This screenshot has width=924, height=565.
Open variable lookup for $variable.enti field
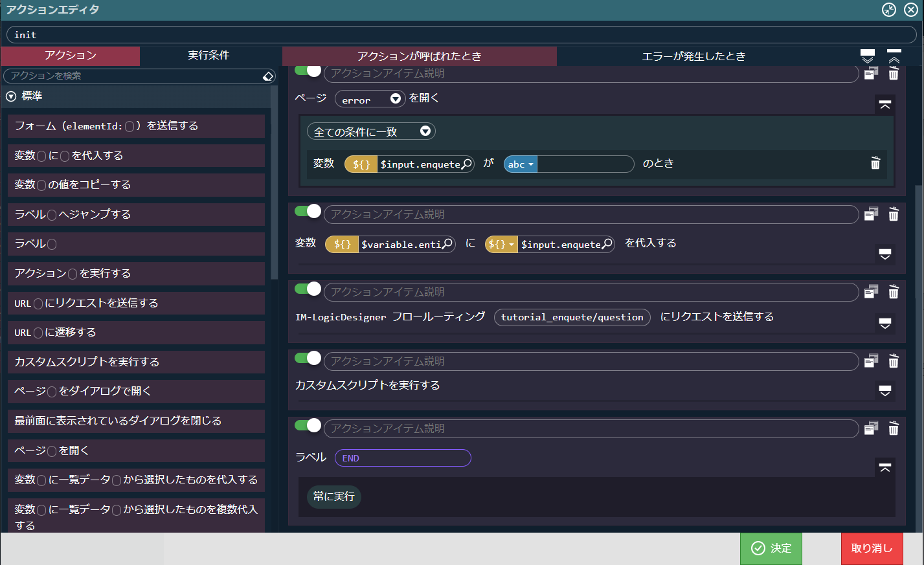447,244
